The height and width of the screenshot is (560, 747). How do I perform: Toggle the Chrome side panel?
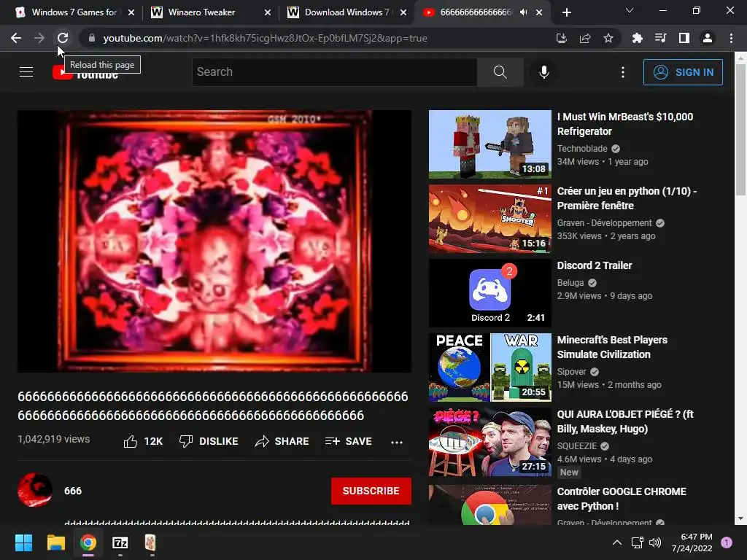click(x=684, y=38)
